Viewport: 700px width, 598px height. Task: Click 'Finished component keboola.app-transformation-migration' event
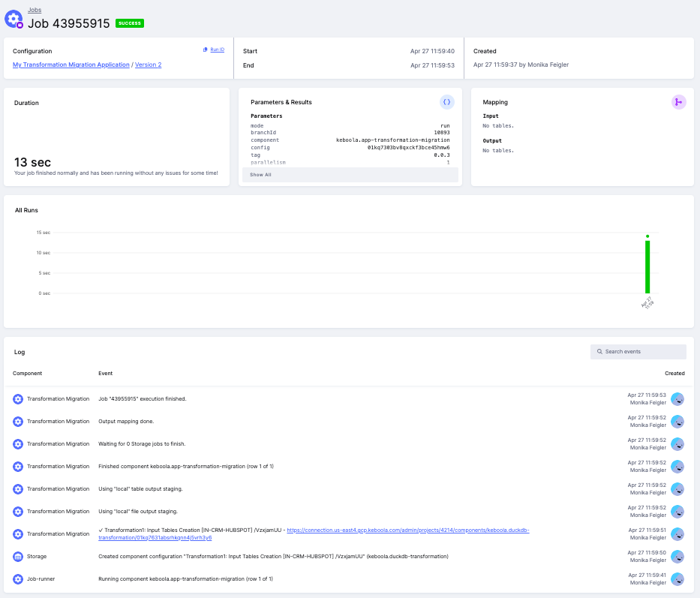click(186, 466)
